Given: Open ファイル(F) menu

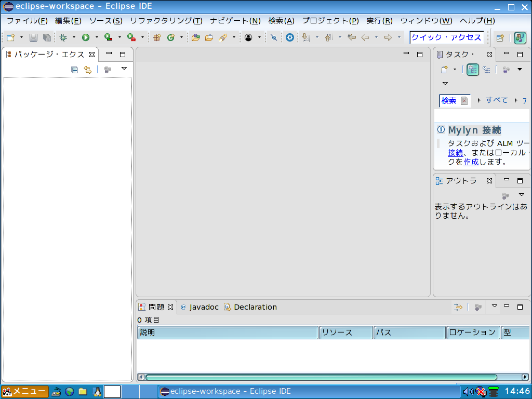Looking at the screenshot, I should (27, 21).
